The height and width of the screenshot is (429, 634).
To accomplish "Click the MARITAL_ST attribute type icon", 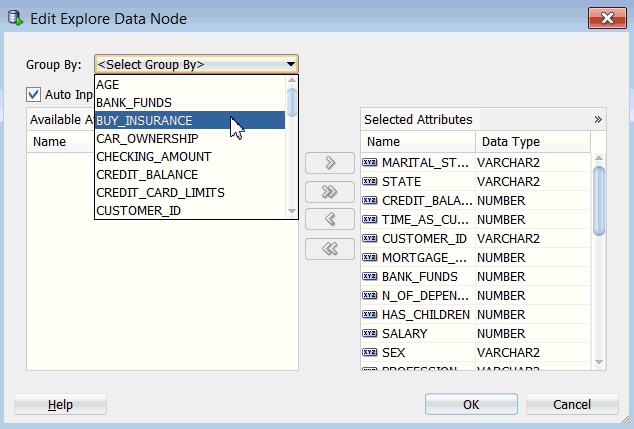I will tap(369, 163).
